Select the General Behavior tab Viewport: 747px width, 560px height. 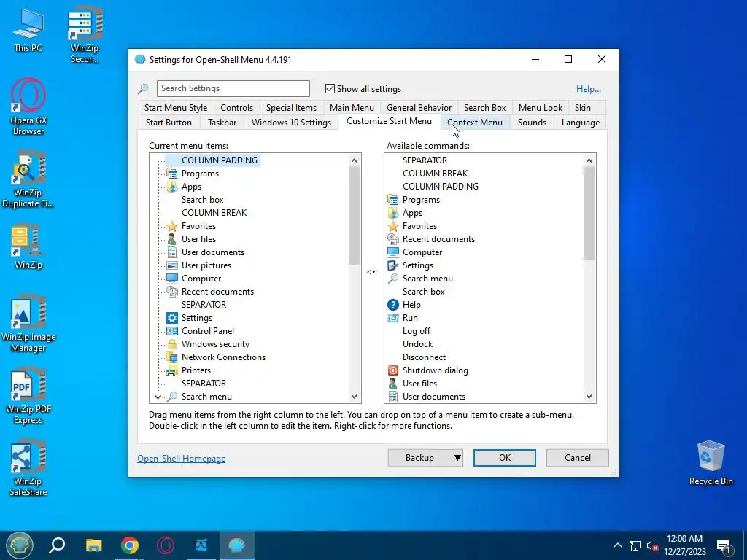(x=419, y=108)
